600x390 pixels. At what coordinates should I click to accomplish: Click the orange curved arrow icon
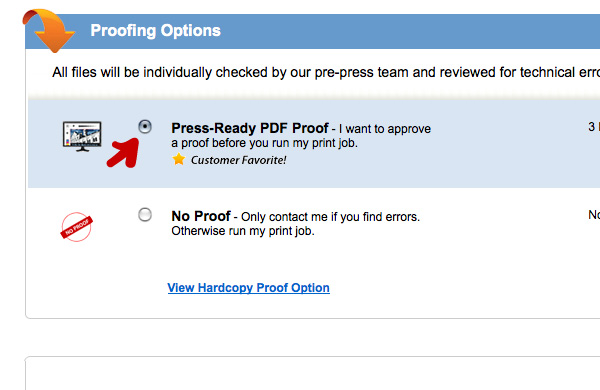(49, 31)
